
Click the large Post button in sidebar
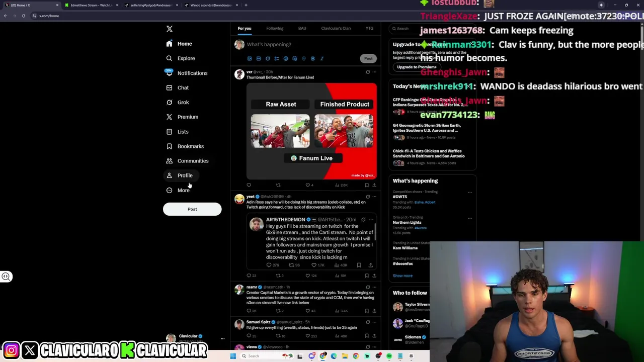[192, 209]
